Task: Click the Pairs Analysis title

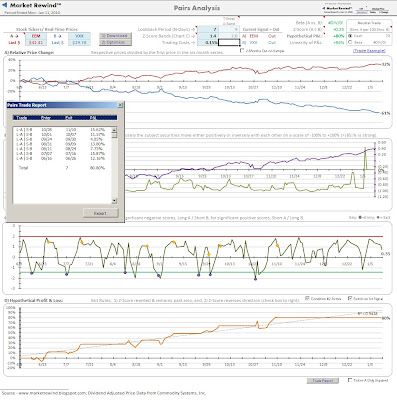Action: point(197,8)
